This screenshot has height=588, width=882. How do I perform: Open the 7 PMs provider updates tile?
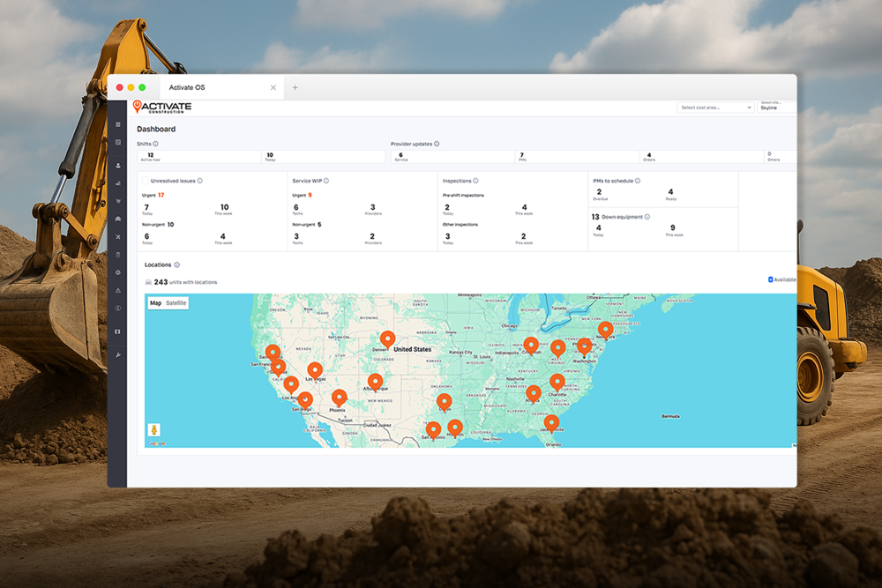tap(577, 157)
